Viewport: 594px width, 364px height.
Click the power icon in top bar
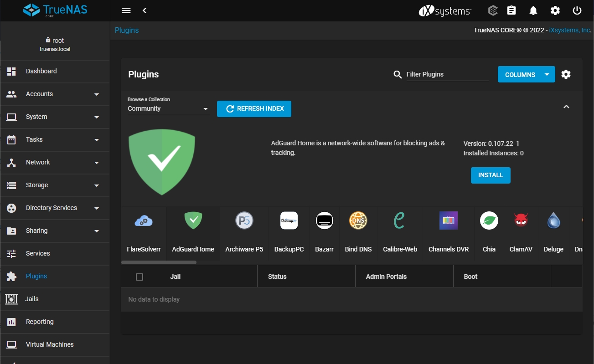tap(577, 10)
